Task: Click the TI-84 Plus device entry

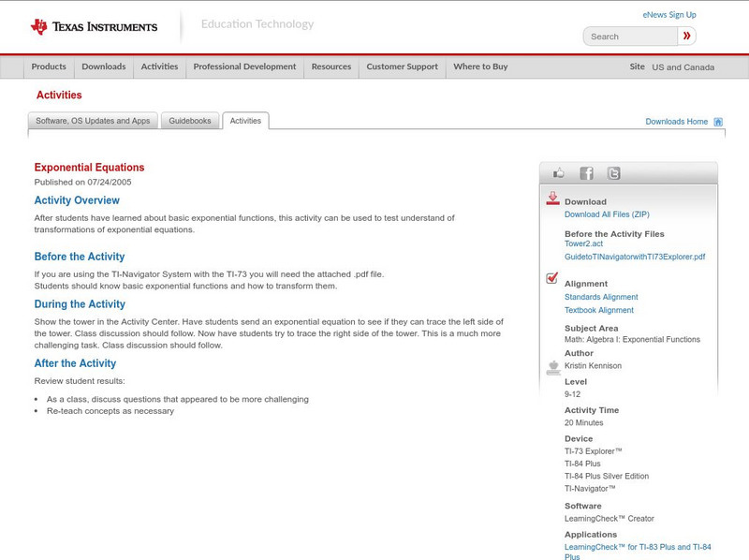Action: [x=582, y=464]
